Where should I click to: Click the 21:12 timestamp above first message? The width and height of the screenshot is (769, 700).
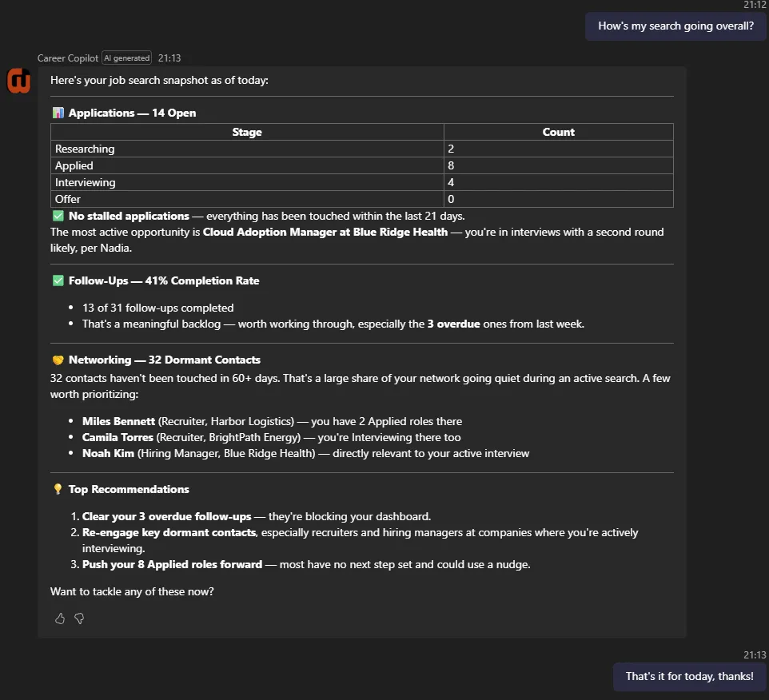[755, 5]
